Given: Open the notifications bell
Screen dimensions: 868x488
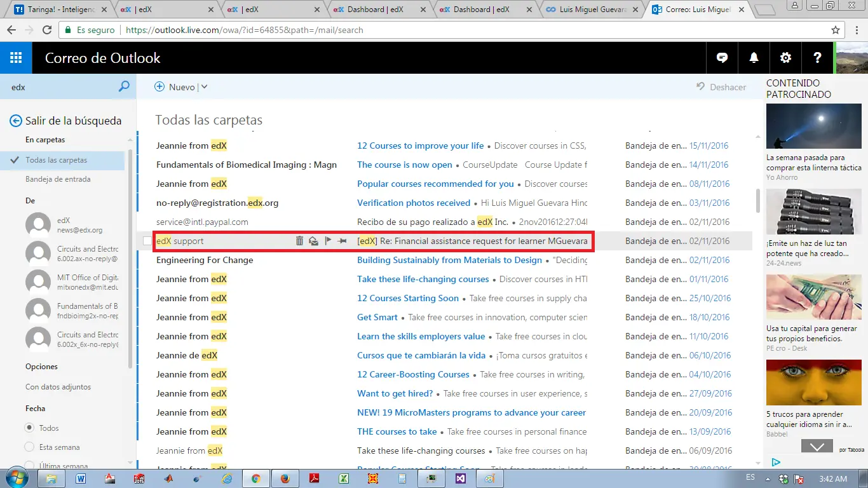Looking at the screenshot, I should 754,58.
